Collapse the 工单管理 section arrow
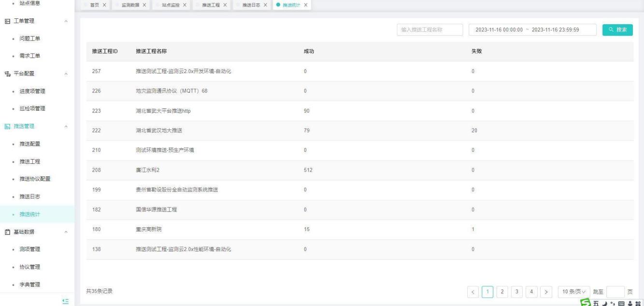 [x=66, y=21]
